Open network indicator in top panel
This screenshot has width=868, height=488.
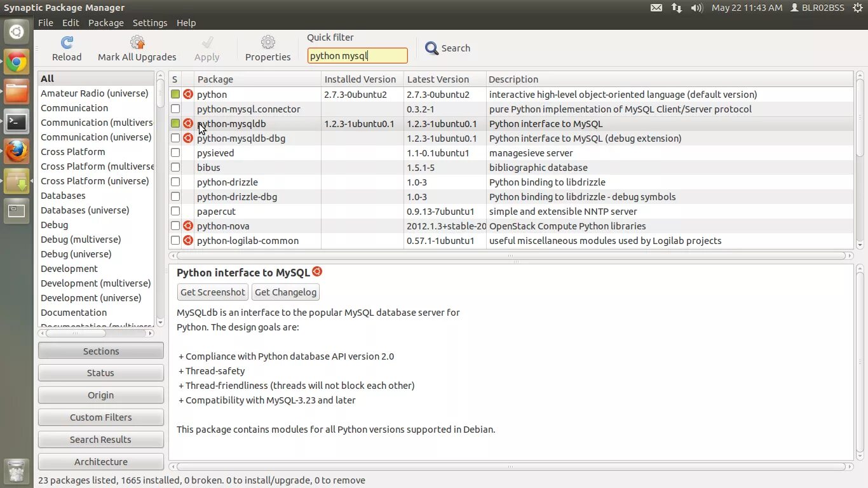tap(677, 8)
